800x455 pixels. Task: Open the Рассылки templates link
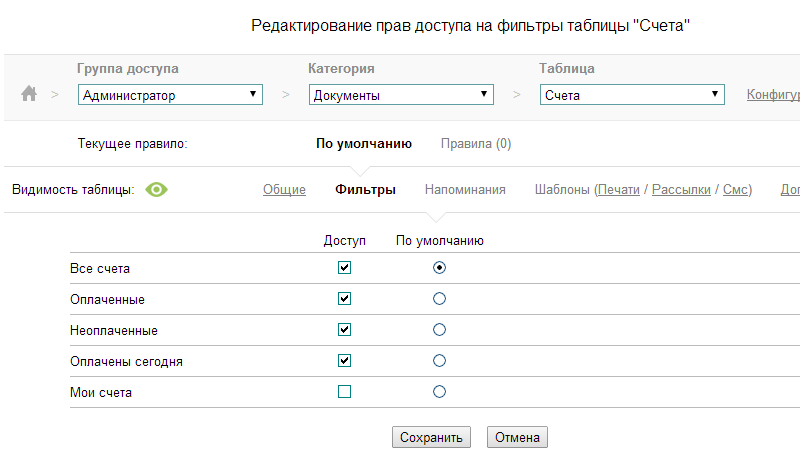(x=681, y=189)
